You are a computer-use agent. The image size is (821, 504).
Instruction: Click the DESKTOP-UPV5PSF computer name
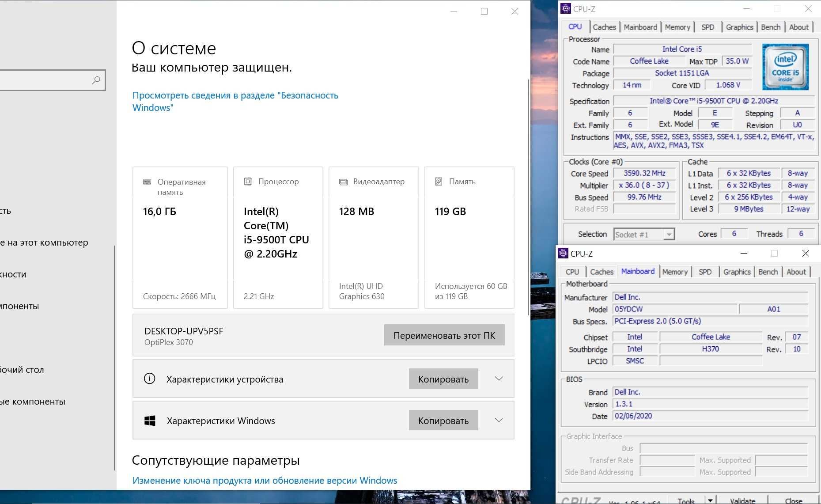point(184,331)
